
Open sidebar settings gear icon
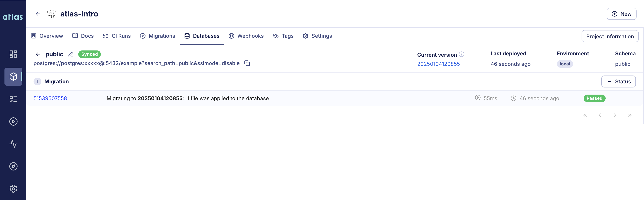click(13, 188)
